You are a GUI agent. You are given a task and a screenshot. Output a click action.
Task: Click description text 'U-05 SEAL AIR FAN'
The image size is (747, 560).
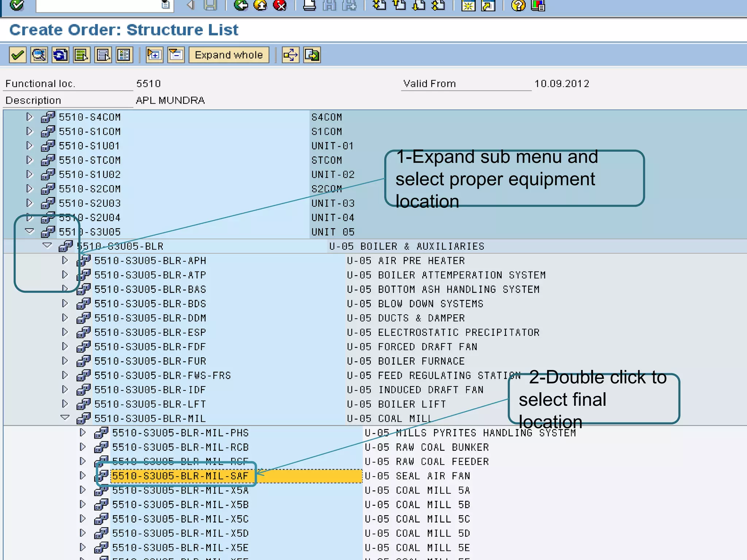[417, 476]
